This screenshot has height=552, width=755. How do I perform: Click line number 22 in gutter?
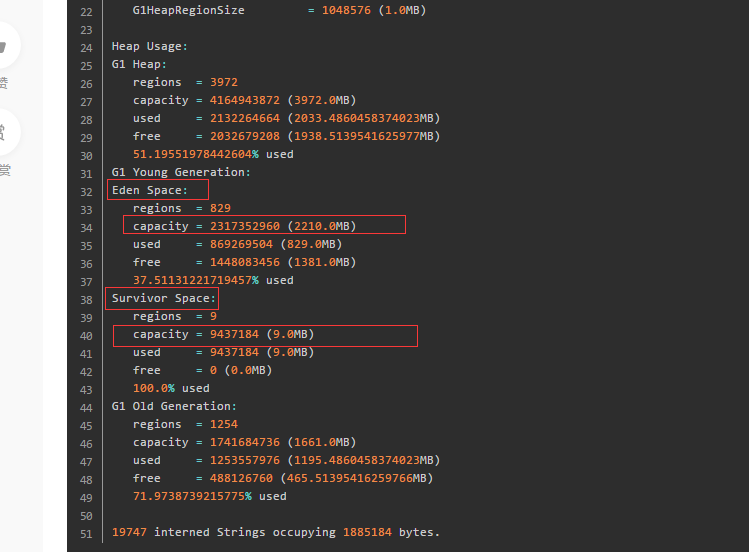coord(86,12)
